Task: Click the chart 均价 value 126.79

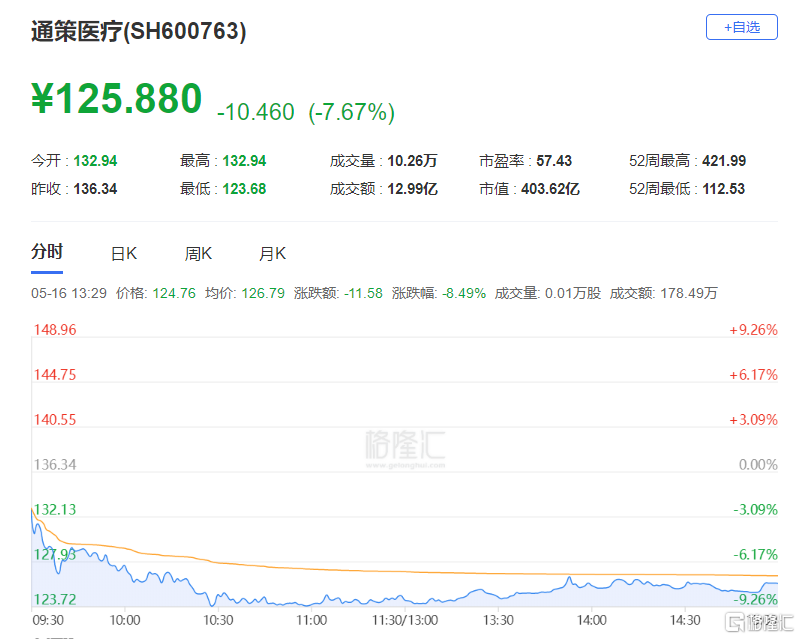Action: (x=263, y=293)
